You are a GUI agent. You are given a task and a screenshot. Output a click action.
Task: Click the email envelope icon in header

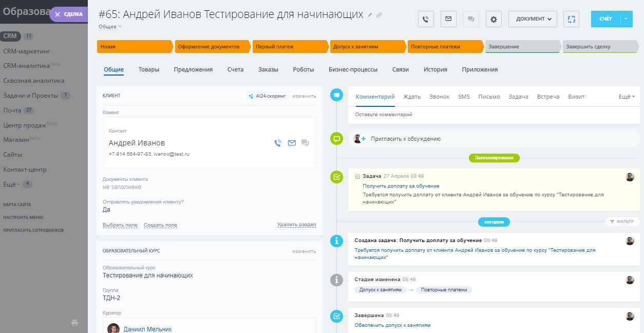click(x=448, y=19)
